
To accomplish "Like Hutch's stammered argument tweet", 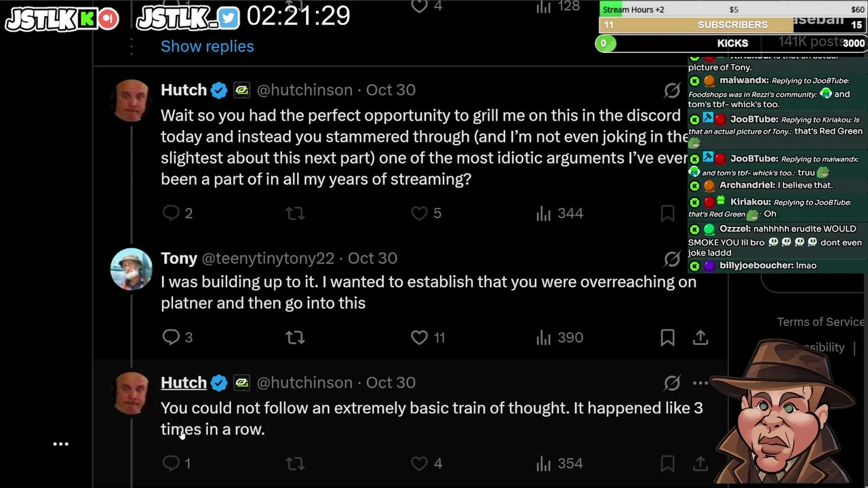I will pyautogui.click(x=420, y=213).
